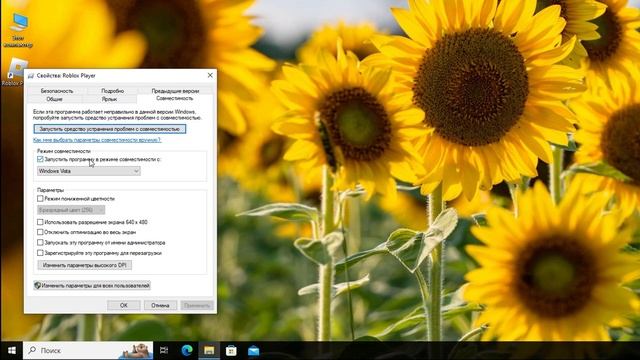
Task: Switch to the Предыдущие версии tab
Action: 175,91
